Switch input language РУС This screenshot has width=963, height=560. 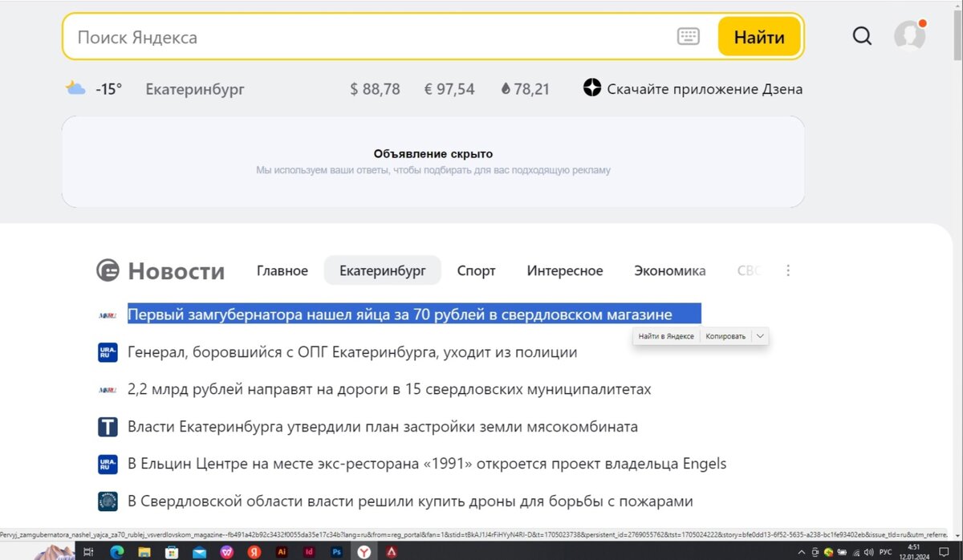pos(885,552)
